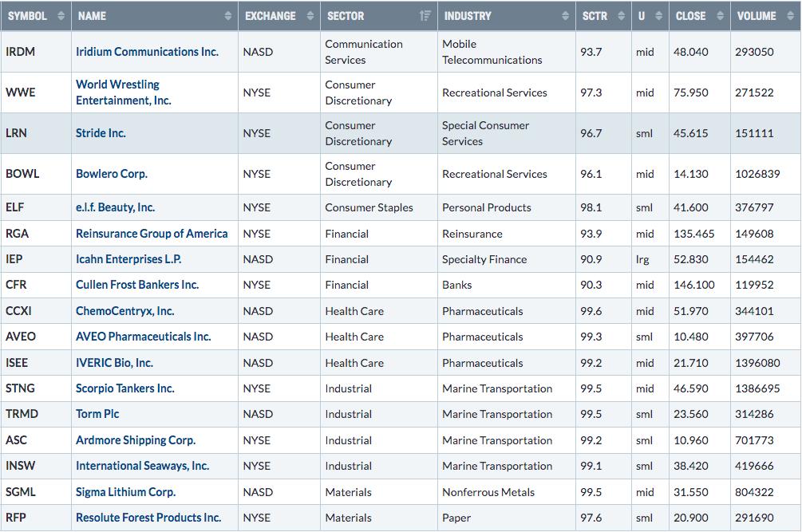The height and width of the screenshot is (532, 802).
Task: Click the sort arrows on the SCTR column
Action: point(621,16)
